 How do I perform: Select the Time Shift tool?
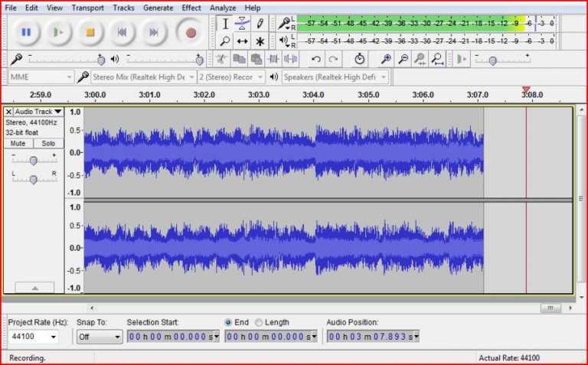(x=242, y=41)
